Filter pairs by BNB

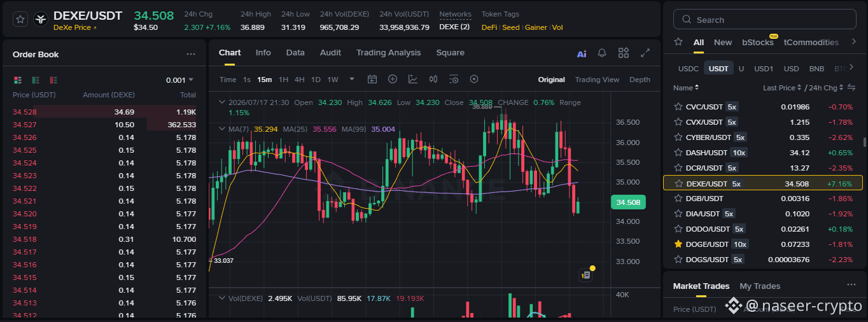[x=816, y=69]
